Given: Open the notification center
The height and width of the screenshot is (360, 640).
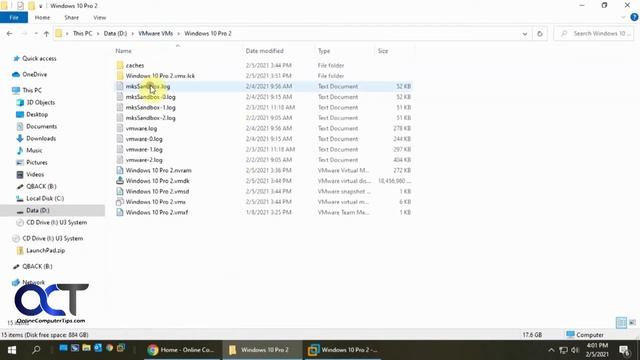Looking at the screenshot, I should pyautogui.click(x=624, y=350).
